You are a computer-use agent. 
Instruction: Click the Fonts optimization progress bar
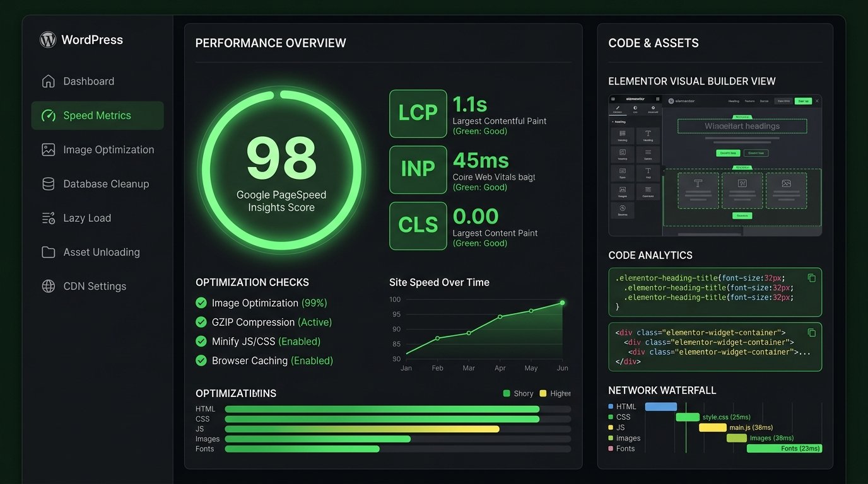[x=398, y=449]
